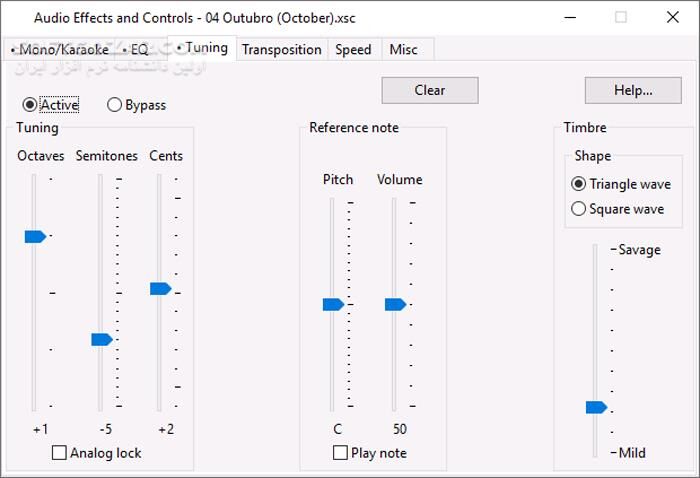
Task: Open the EQ tab
Action: click(138, 49)
